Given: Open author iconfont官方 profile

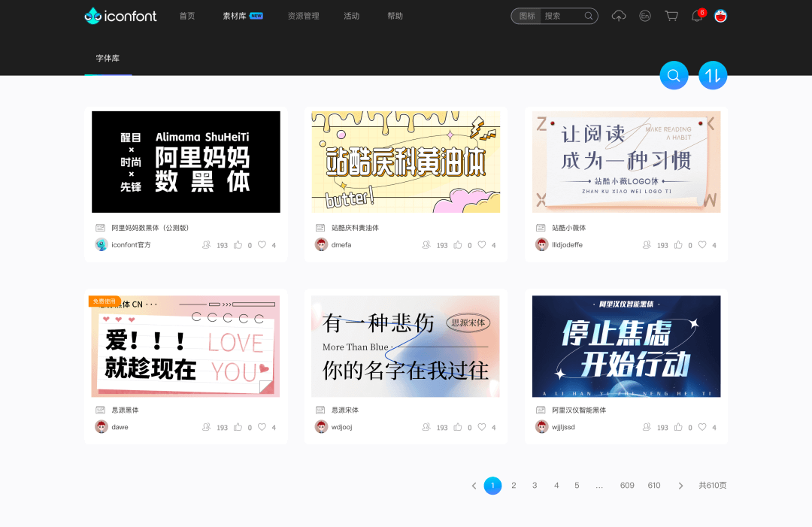Looking at the screenshot, I should [131, 245].
